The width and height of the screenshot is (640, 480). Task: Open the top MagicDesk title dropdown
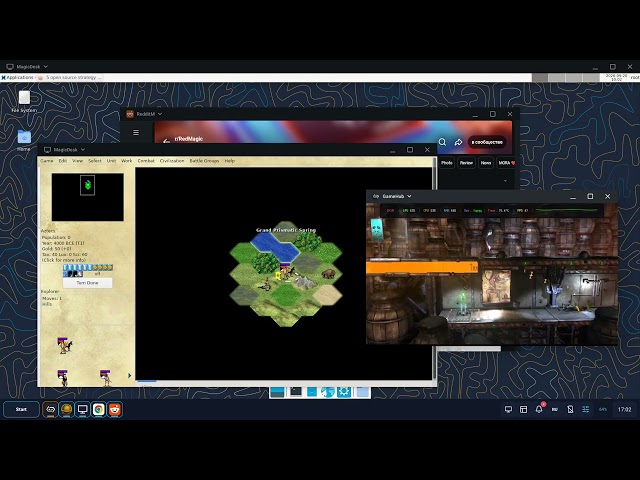click(46, 67)
